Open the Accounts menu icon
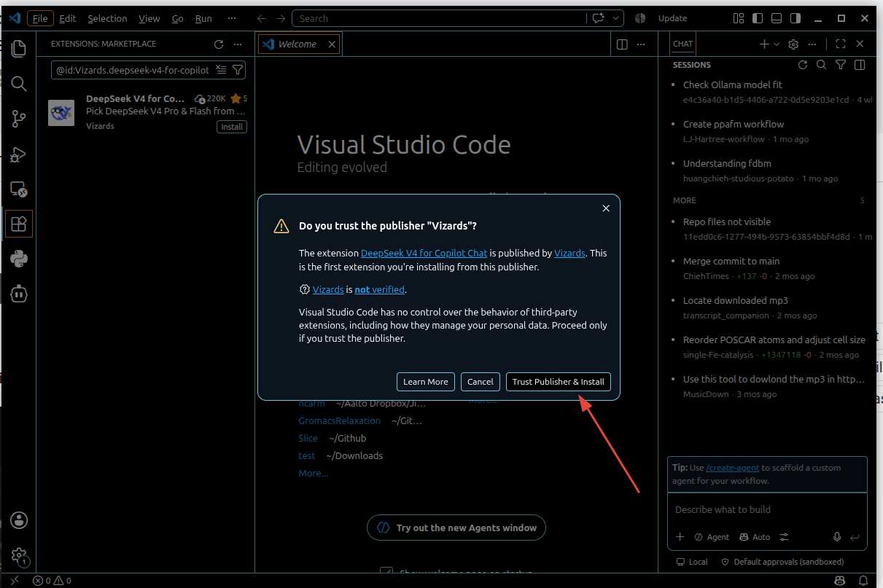Image resolution: width=883 pixels, height=588 pixels. [x=19, y=520]
